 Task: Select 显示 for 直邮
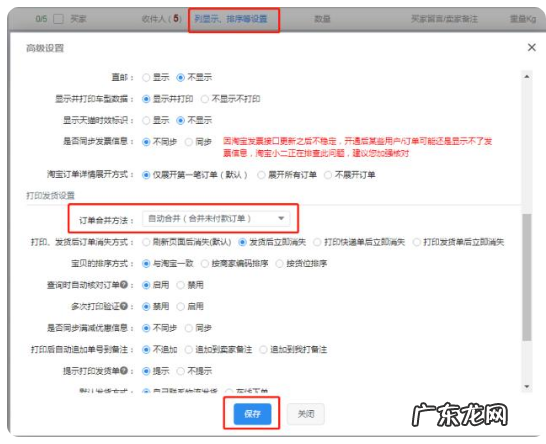[x=146, y=77]
